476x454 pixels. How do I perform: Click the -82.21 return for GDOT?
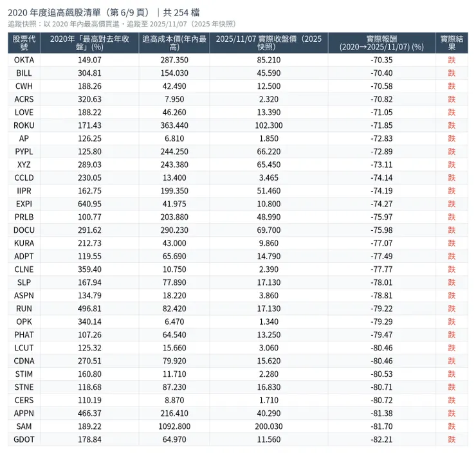pyautogui.click(x=381, y=439)
